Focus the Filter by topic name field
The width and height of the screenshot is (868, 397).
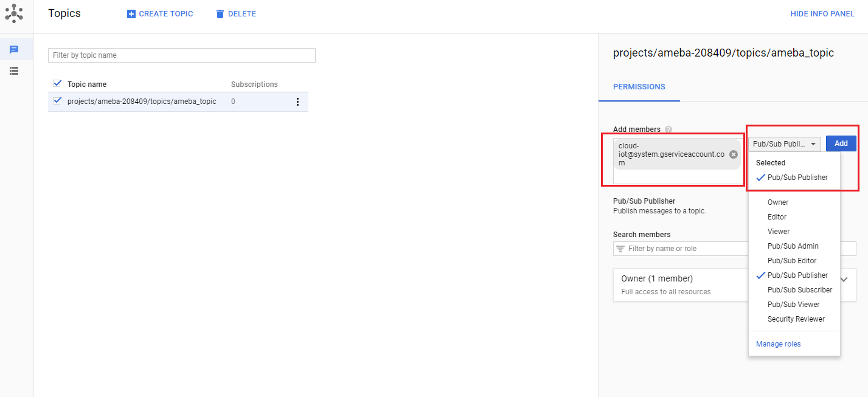182,55
